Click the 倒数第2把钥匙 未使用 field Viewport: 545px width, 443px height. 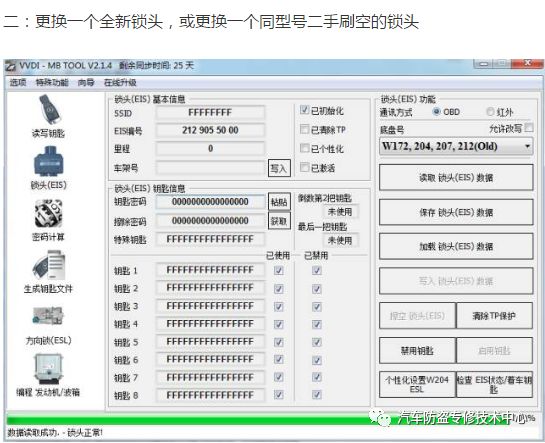click(x=340, y=212)
